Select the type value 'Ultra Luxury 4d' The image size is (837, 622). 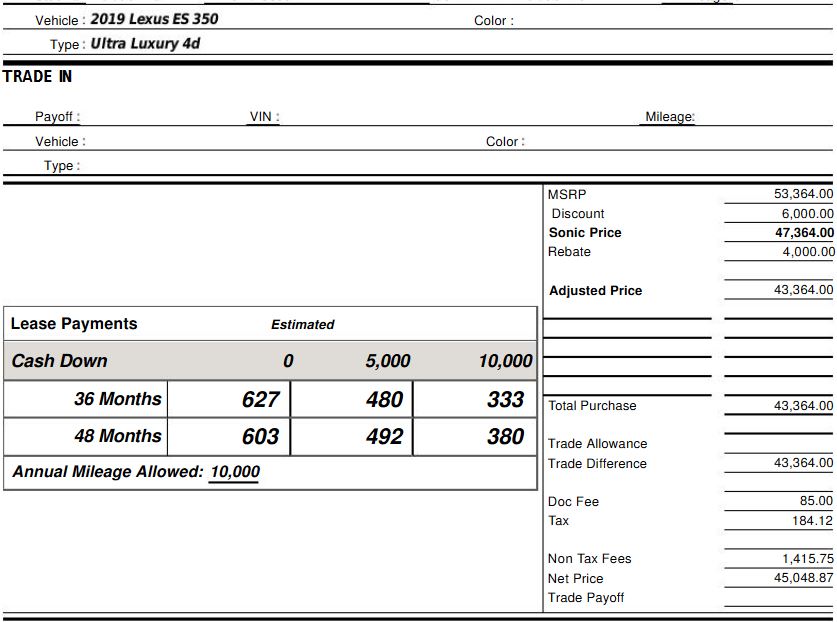(145, 44)
